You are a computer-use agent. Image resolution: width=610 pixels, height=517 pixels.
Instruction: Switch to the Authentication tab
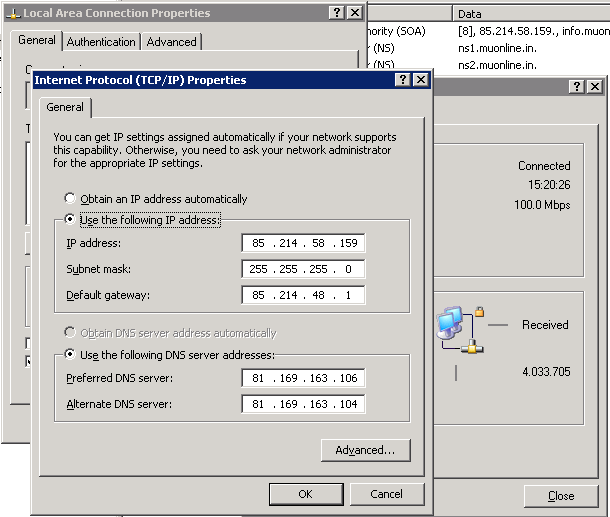tap(101, 42)
